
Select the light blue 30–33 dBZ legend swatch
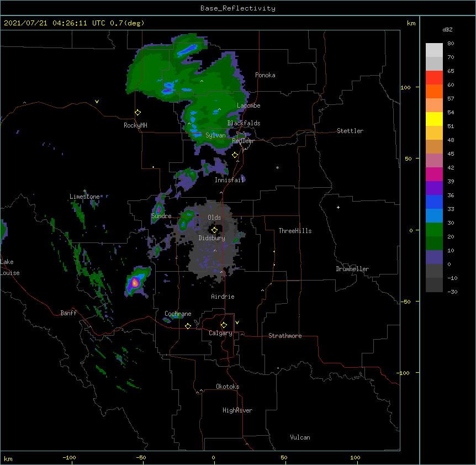click(434, 215)
